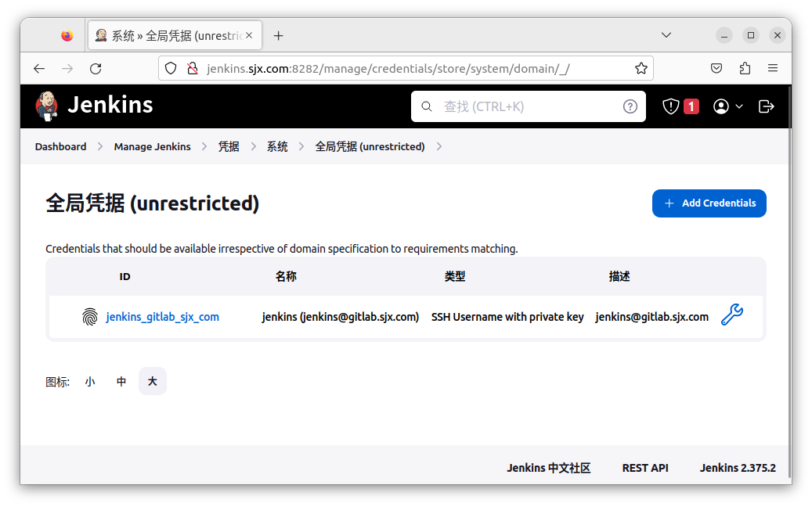Open the security warnings shield icon
Viewport: 812px width, 507px height.
click(x=671, y=106)
